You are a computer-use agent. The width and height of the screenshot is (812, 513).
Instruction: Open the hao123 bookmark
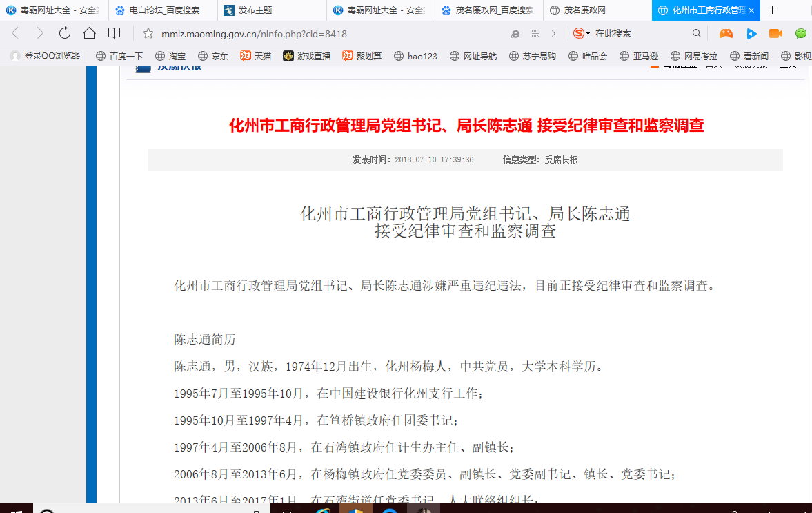(415, 56)
